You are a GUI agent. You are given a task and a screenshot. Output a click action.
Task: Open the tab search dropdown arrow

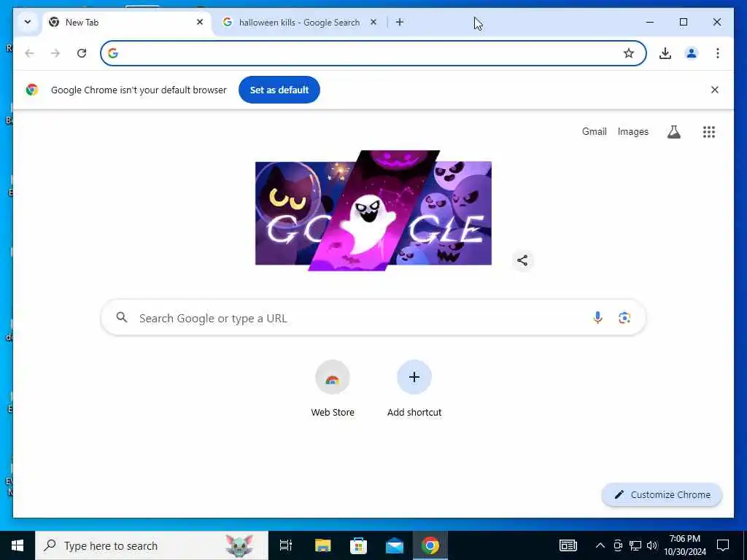click(x=28, y=23)
